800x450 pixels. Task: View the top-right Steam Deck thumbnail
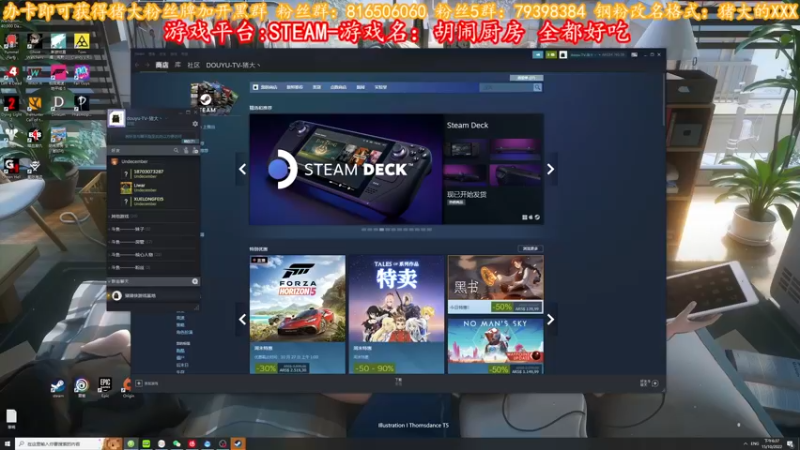click(515, 148)
